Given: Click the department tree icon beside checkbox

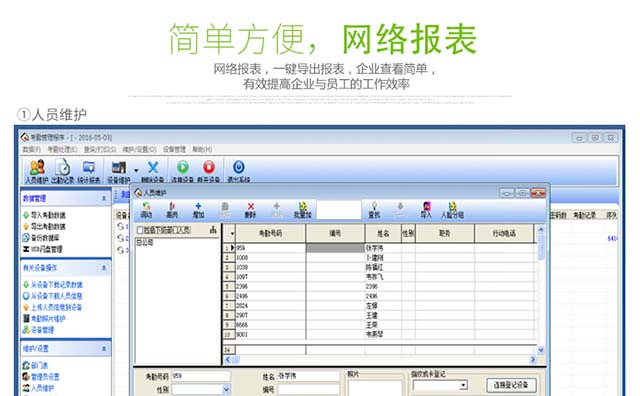Looking at the screenshot, I should tap(213, 230).
